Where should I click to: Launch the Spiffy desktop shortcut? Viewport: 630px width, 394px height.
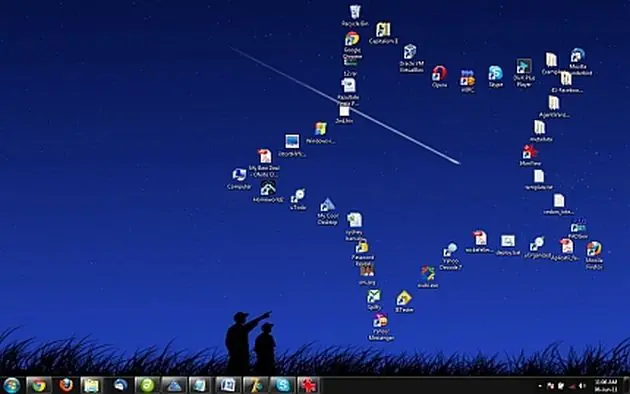coord(374,297)
